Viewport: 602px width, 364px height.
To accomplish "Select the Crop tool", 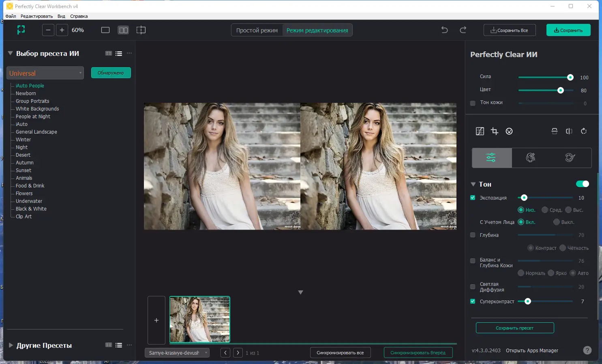I will (x=495, y=131).
